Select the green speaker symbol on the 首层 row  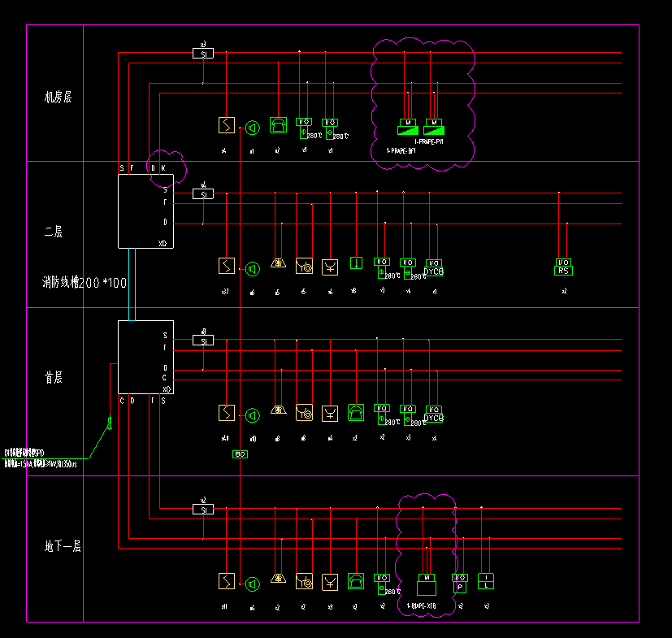(253, 415)
